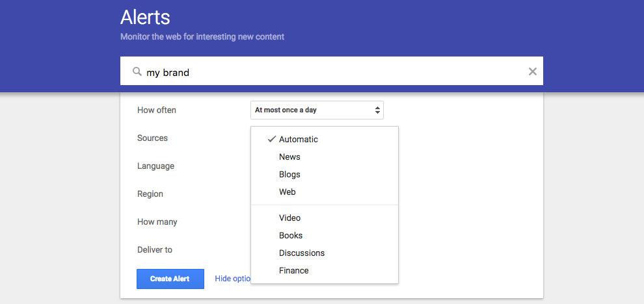
Task: Open the How often dropdown
Action: tap(317, 110)
